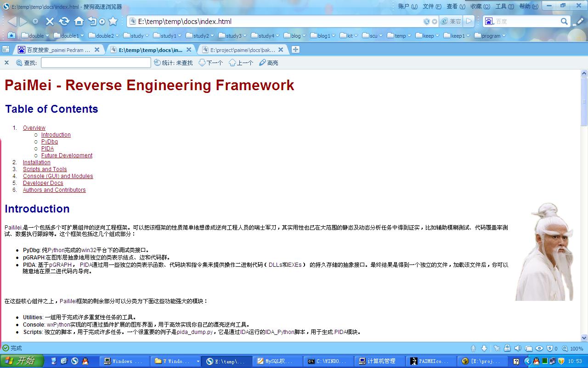Click the undo closed tab arrow icon
The image size is (588, 368).
click(x=93, y=21)
